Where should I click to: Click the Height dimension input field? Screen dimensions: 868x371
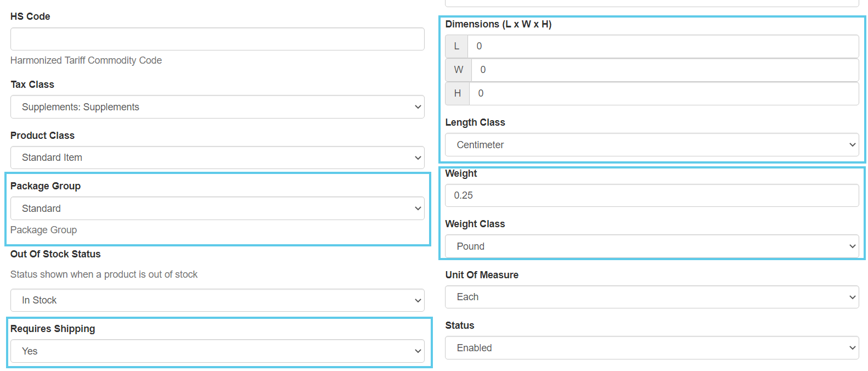664,93
